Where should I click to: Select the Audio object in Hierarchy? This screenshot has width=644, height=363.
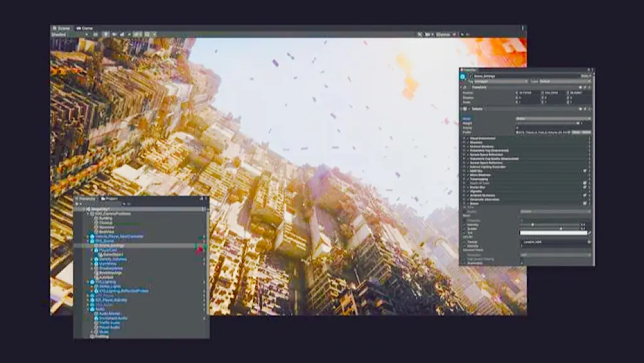[100, 309]
